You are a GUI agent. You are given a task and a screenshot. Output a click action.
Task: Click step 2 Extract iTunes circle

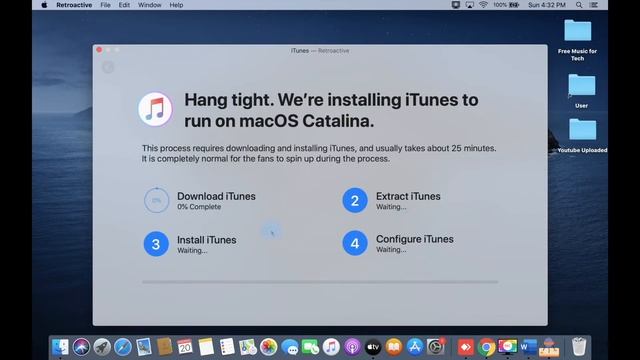pos(355,200)
